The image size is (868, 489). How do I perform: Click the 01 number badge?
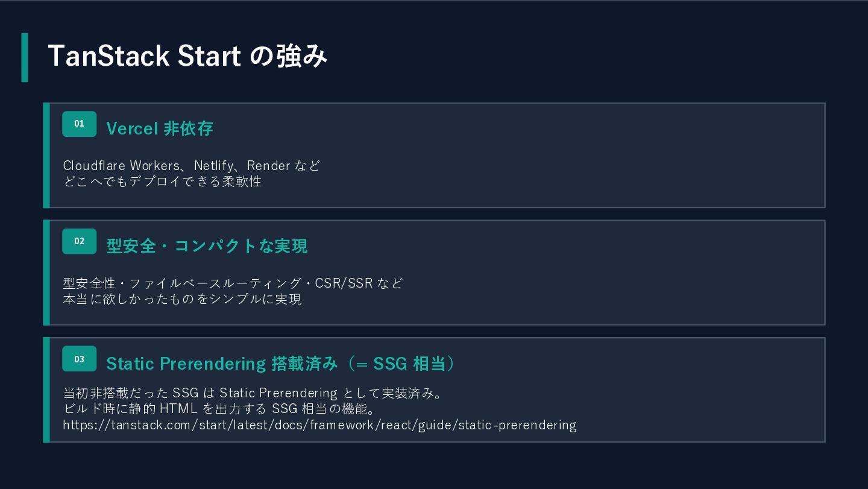[79, 124]
